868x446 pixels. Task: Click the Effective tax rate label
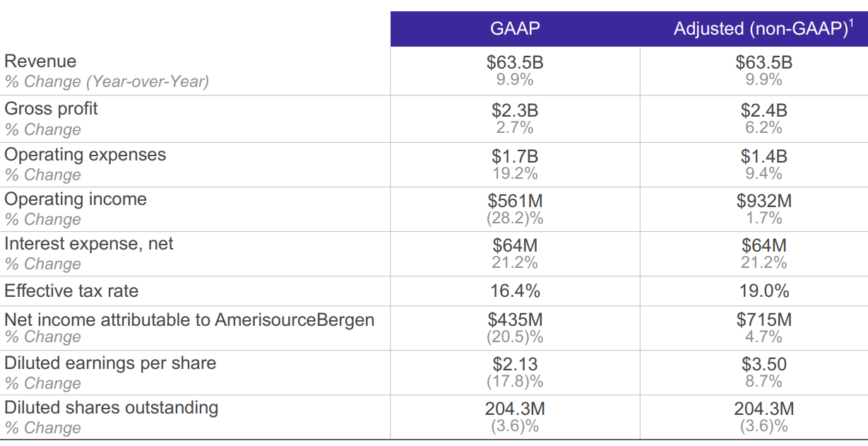click(x=71, y=291)
